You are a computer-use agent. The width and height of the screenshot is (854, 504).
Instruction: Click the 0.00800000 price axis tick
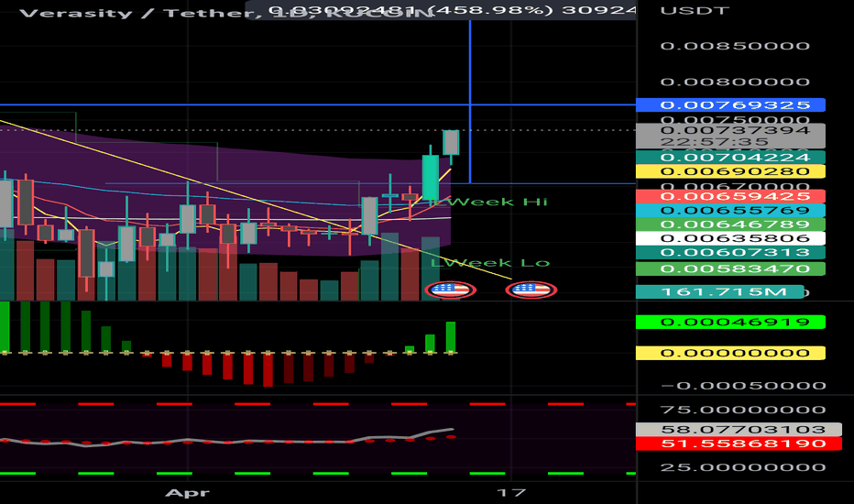pos(735,82)
